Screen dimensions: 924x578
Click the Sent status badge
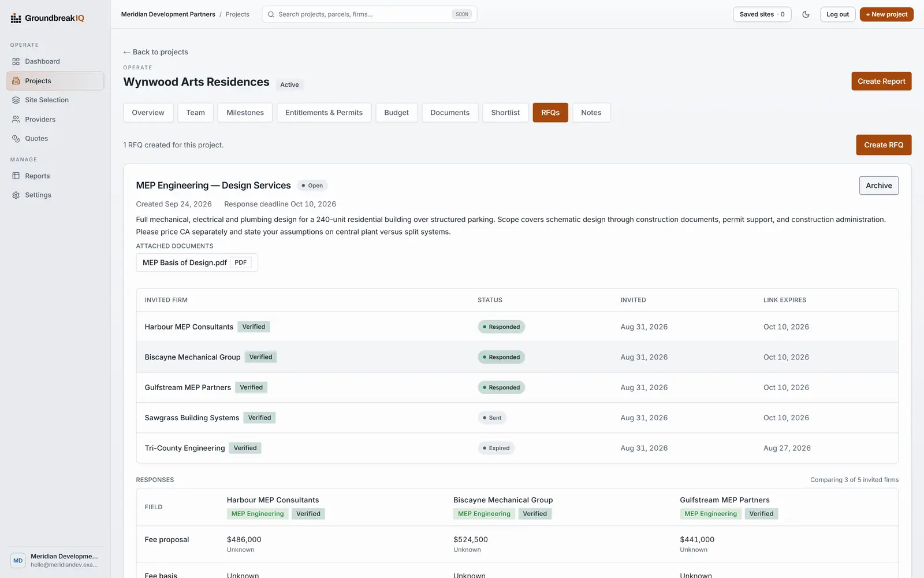click(492, 418)
